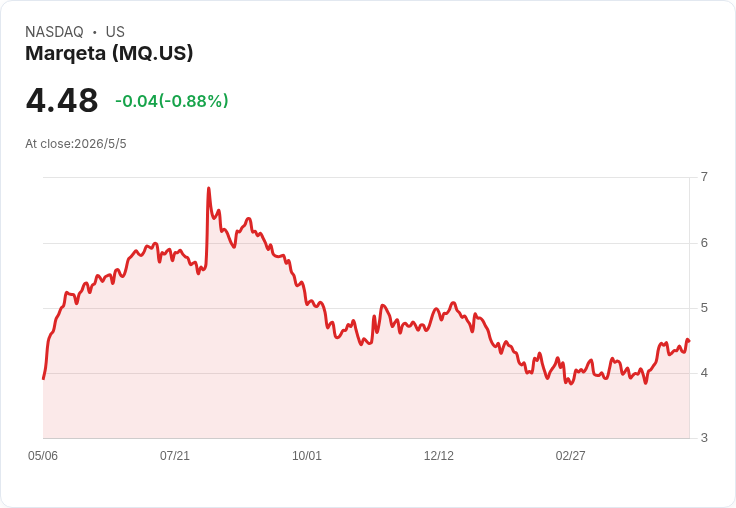Click the y-axis value 5
Viewport: 736px width, 508px height.
704,308
